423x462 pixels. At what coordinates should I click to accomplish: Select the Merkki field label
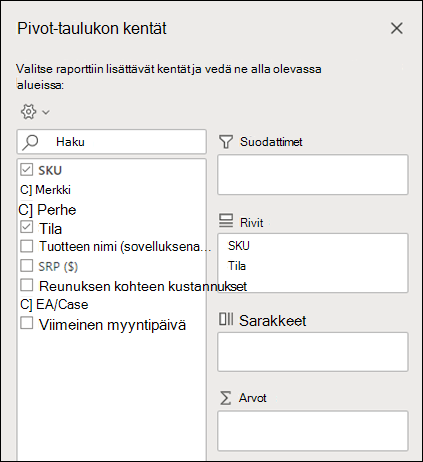pyautogui.click(x=53, y=190)
